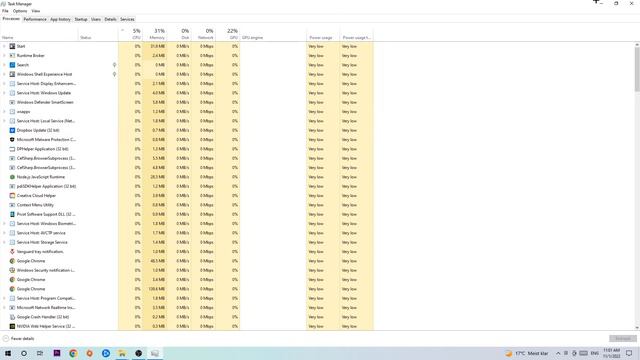
Task: Click the ENG input language indicator
Action: pyautogui.click(x=595, y=353)
